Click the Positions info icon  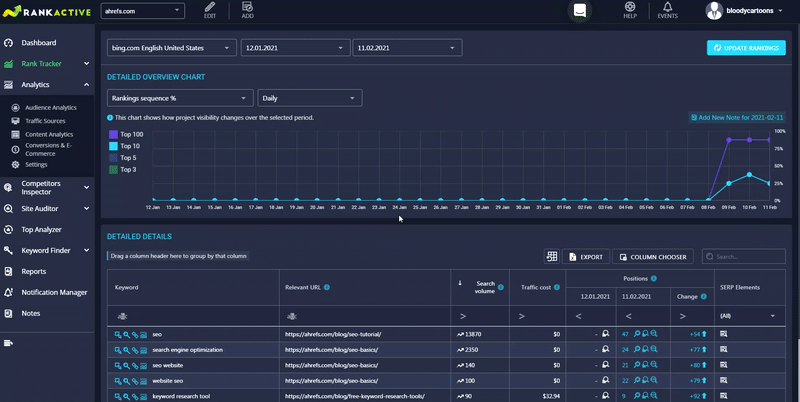(654, 279)
